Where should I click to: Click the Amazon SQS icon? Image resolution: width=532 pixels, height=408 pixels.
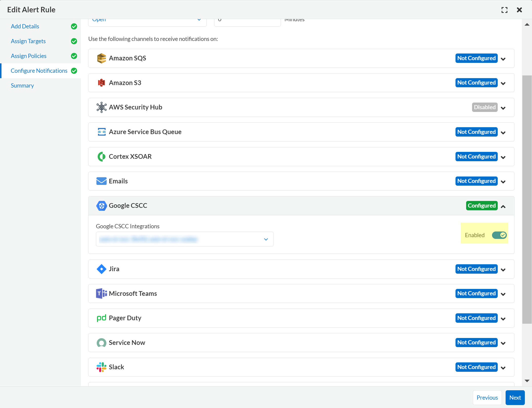tap(101, 58)
